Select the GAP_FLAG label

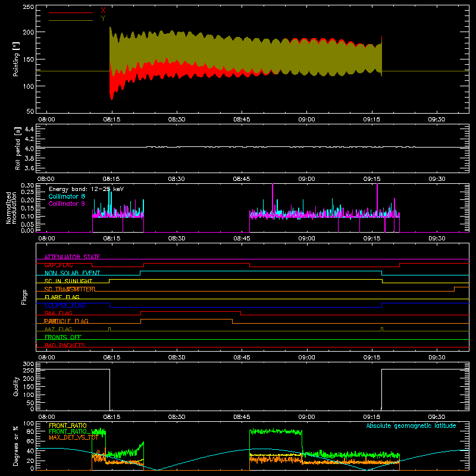(x=58, y=265)
